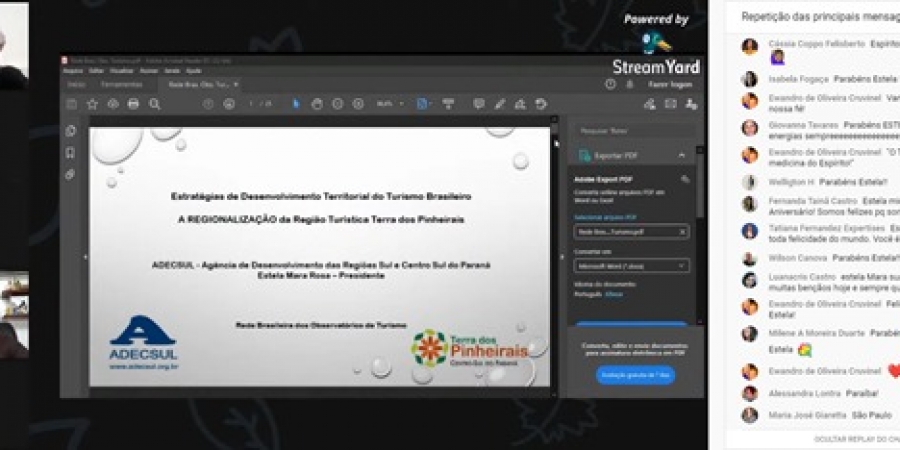Viewport: 900px width, 450px height.
Task: Collapse the Exportar PDF section chevron
Action: (x=681, y=155)
